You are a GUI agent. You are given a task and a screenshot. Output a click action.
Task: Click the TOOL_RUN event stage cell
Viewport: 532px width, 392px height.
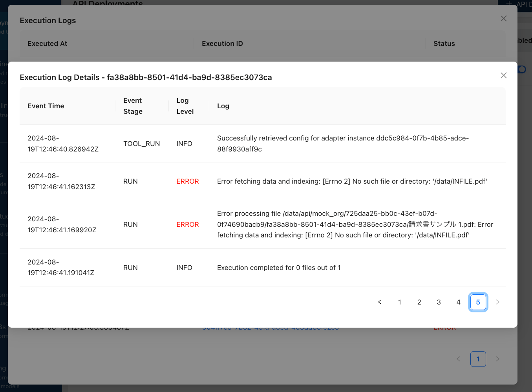141,144
